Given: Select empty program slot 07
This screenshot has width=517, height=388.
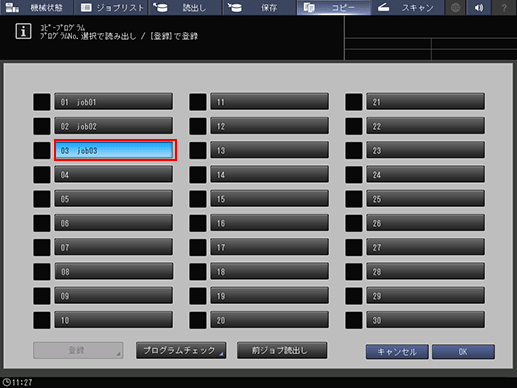Looking at the screenshot, I should [114, 247].
